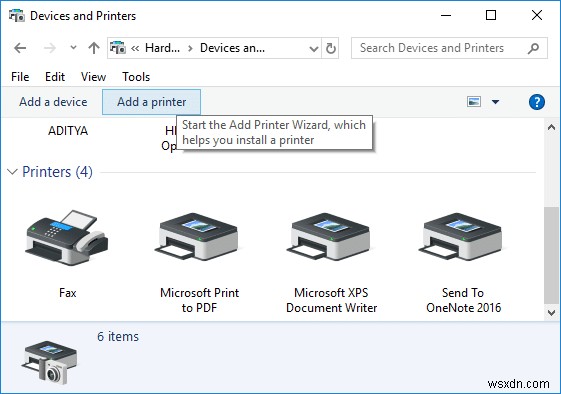Open the View menu
This screenshot has height=394, width=561.
(93, 77)
